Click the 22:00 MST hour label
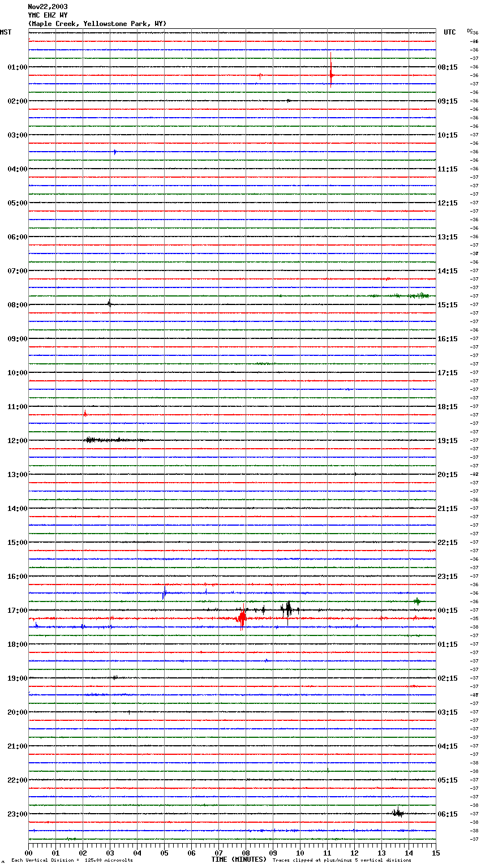Viewport: 481px width, 868px height. (18, 780)
